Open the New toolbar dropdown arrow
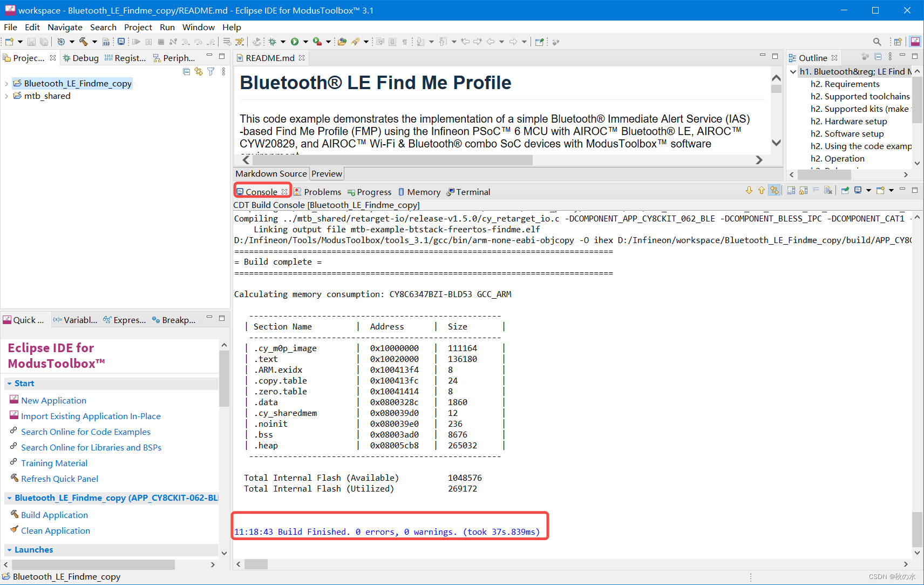Image resolution: width=924 pixels, height=585 pixels. click(20, 42)
